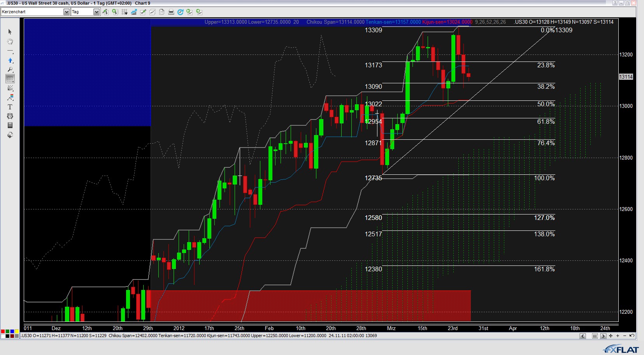Expand the Tag timeframe dropdown
This screenshot has height=355, width=644.
tap(96, 12)
